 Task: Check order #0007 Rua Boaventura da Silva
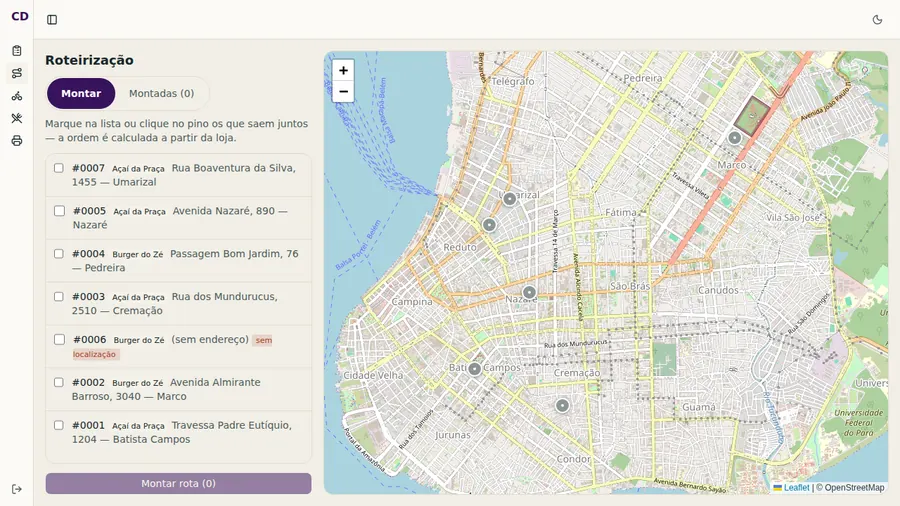pyautogui.click(x=59, y=168)
